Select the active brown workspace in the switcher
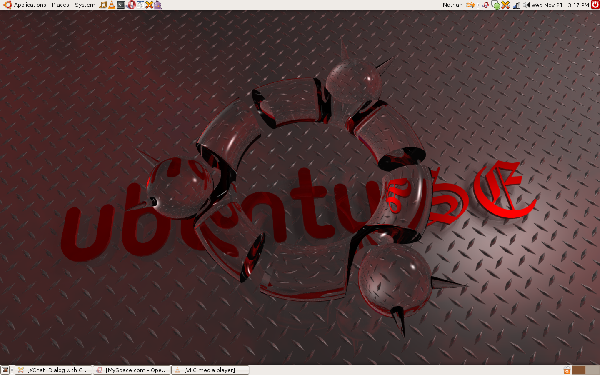This screenshot has width=600, height=375. [579, 370]
